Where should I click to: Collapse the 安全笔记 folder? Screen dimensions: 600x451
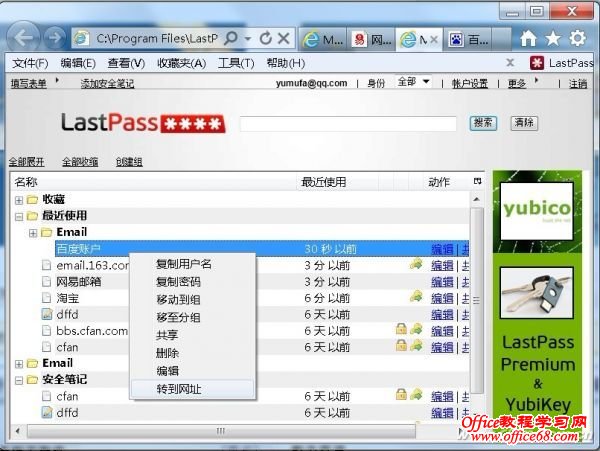click(x=19, y=380)
